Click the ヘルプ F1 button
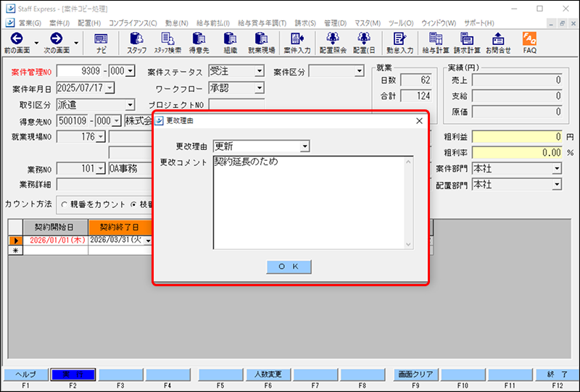Screen dimensions: 580x392 [x=25, y=375]
